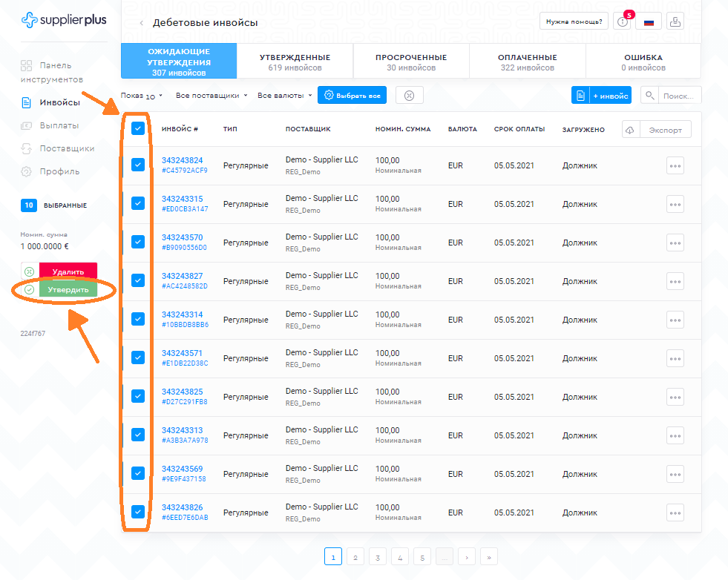728x580 pixels.
Task: Uncheck the checkbox for invoice 343243315
Action: pos(138,203)
